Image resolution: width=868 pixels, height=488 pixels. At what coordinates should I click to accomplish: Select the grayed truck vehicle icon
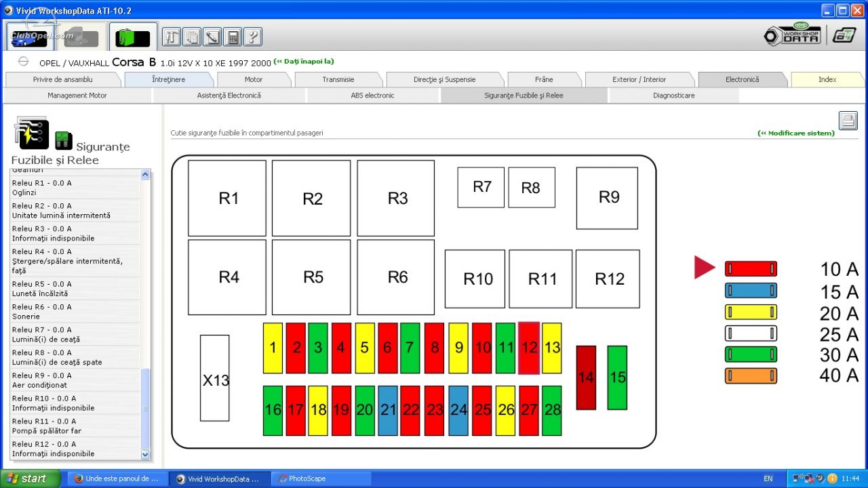(81, 37)
